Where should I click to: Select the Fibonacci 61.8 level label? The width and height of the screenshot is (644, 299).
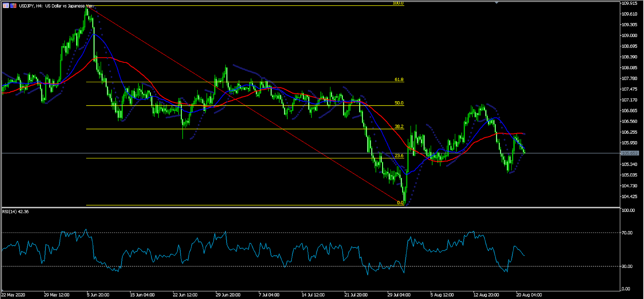click(x=399, y=80)
